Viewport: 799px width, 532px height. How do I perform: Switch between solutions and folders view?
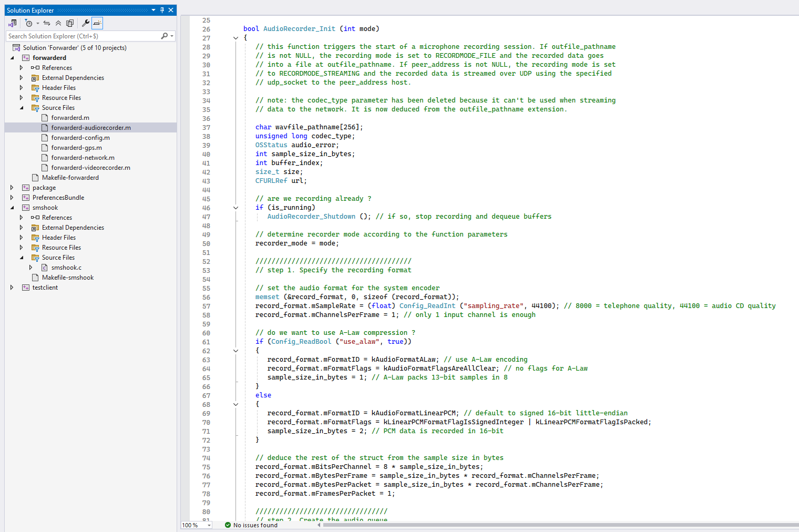pyautogui.click(x=12, y=23)
